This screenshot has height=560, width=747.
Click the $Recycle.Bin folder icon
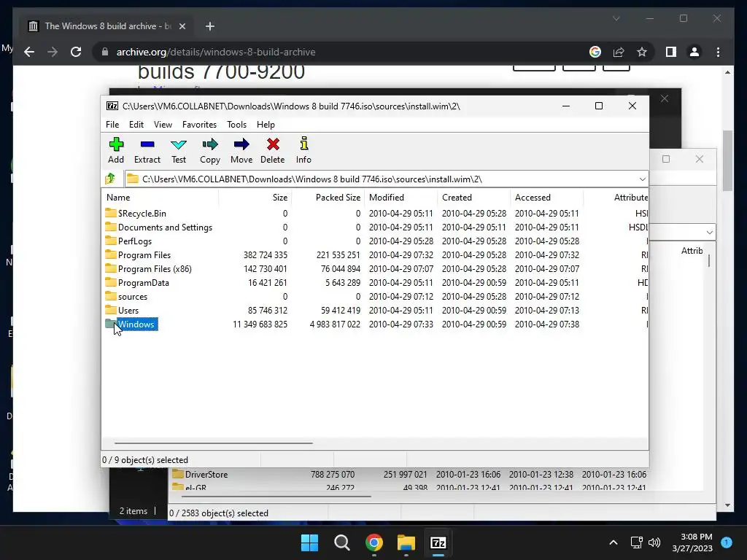111,213
